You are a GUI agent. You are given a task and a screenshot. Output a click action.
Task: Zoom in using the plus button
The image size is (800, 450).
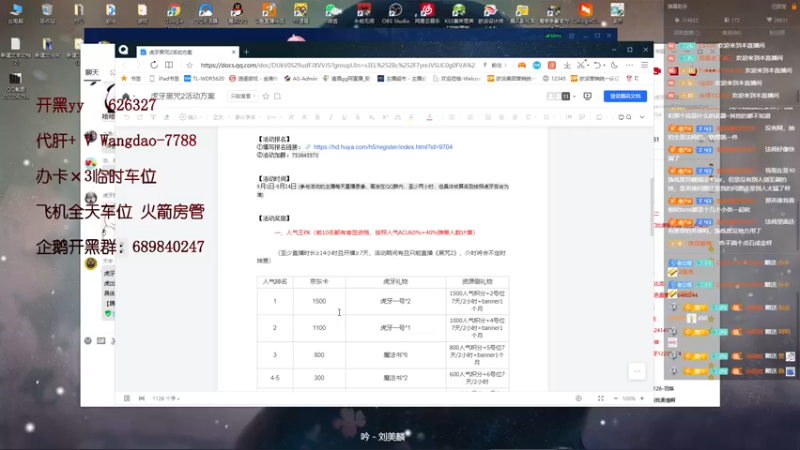(642, 398)
